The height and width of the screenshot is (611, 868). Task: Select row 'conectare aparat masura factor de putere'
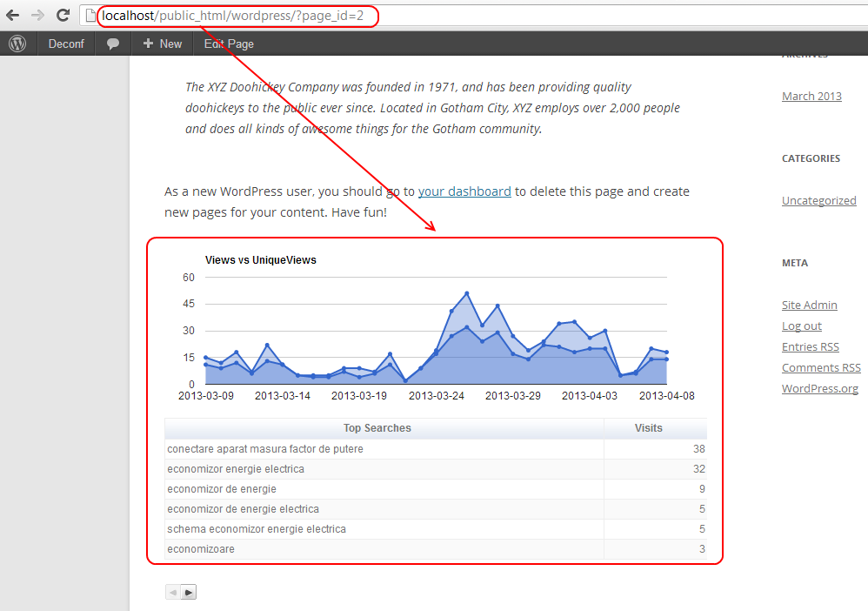[x=436, y=449]
